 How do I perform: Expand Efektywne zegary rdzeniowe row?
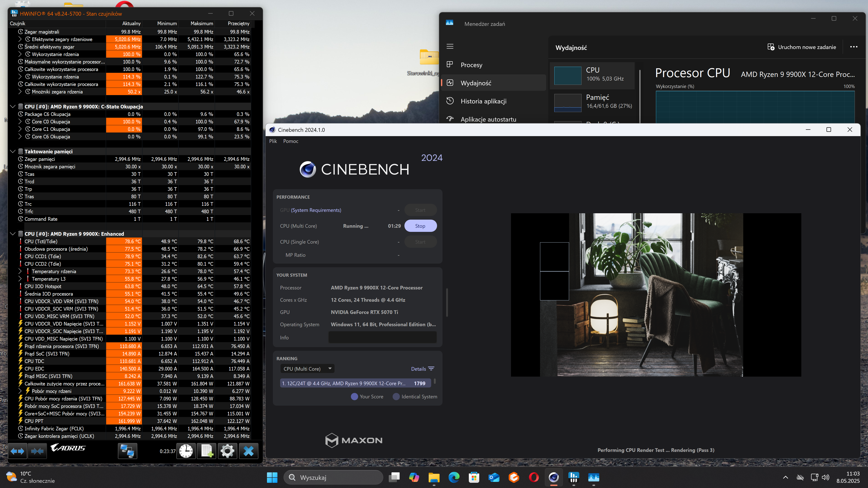(20, 39)
